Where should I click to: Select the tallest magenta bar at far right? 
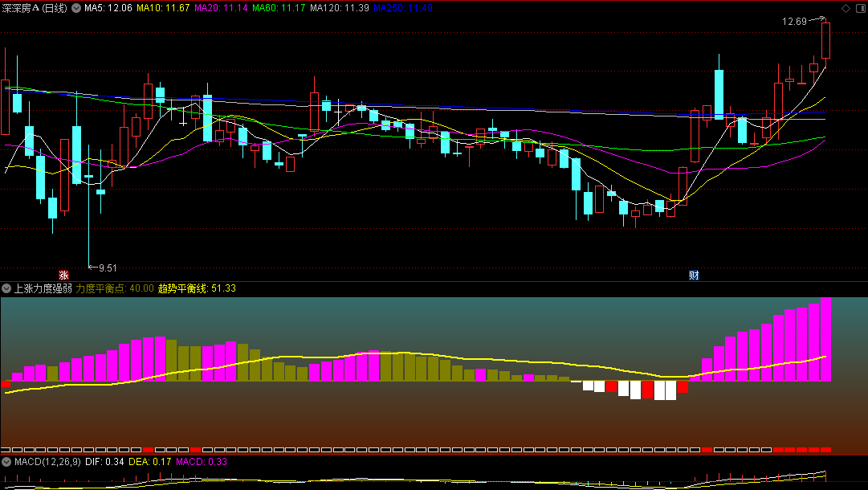(825, 339)
